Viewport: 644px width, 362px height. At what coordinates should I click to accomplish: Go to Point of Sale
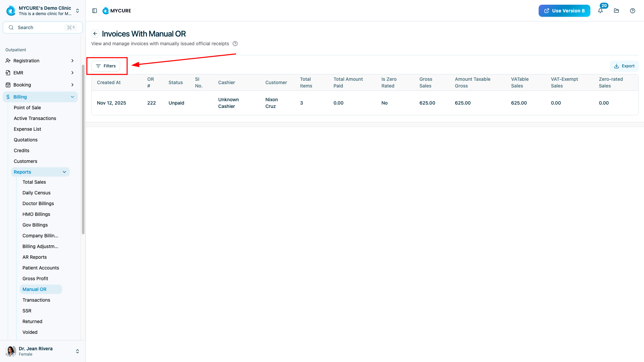tap(27, 108)
